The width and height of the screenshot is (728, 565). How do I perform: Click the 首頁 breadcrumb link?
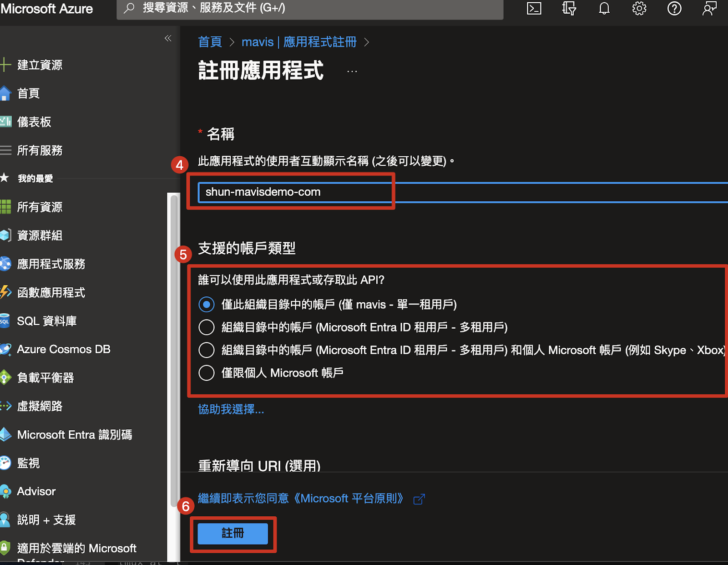point(210,42)
